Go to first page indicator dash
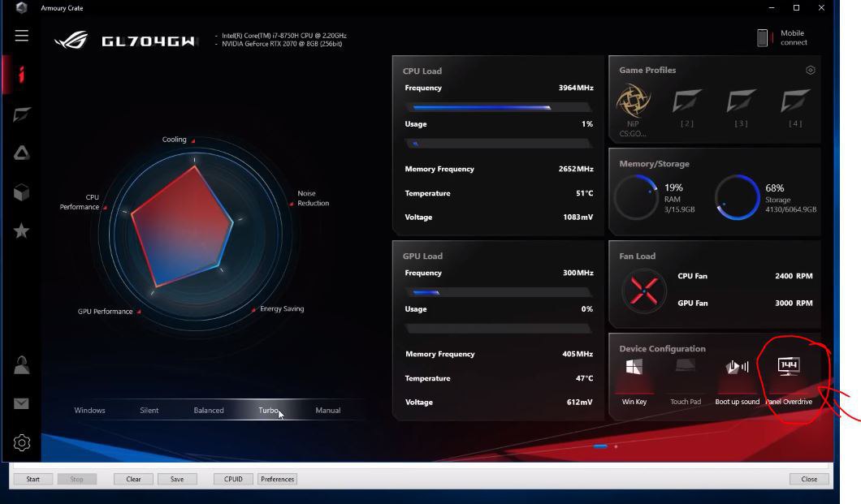The width and height of the screenshot is (861, 504). 600,446
